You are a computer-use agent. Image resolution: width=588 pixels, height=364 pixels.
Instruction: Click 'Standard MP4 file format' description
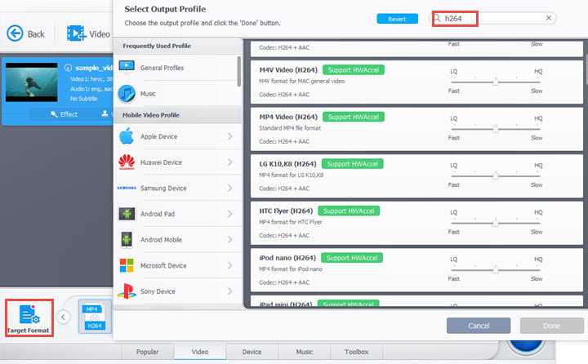tap(290, 128)
